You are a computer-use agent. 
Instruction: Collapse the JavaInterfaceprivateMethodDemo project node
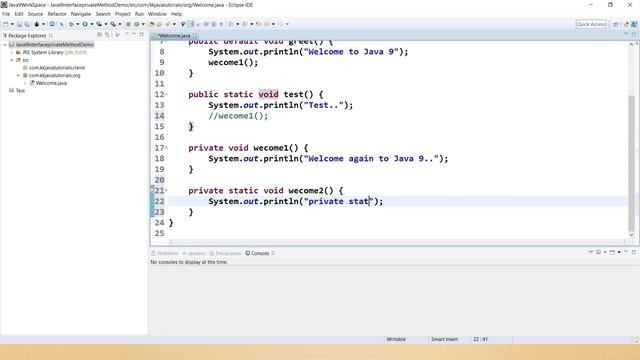click(x=5, y=44)
